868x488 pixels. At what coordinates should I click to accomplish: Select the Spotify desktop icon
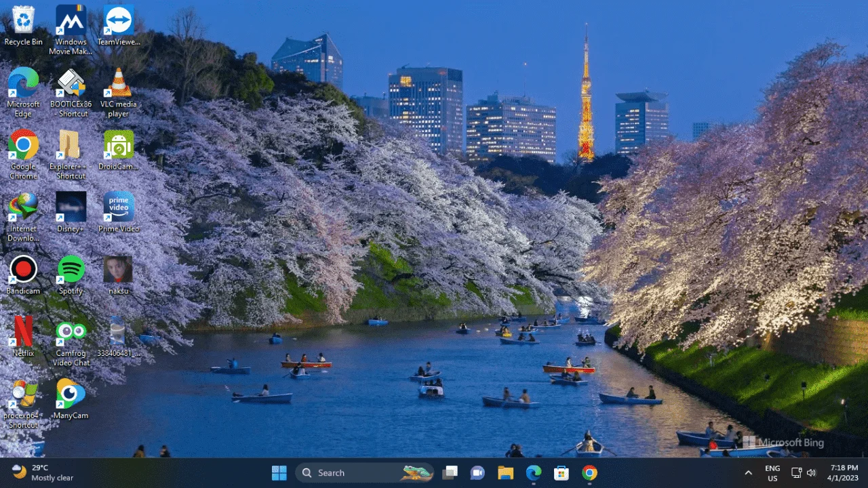[x=71, y=274]
